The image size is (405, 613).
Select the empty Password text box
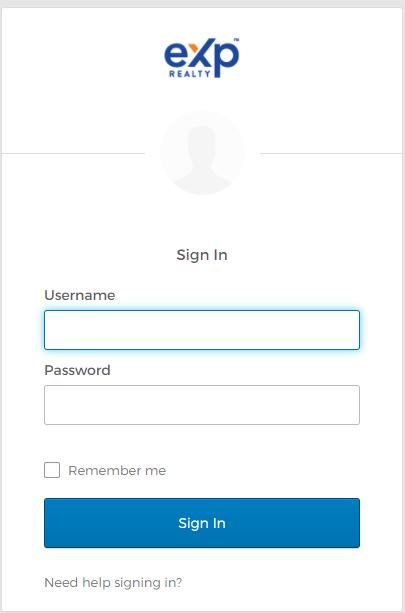coord(202,405)
